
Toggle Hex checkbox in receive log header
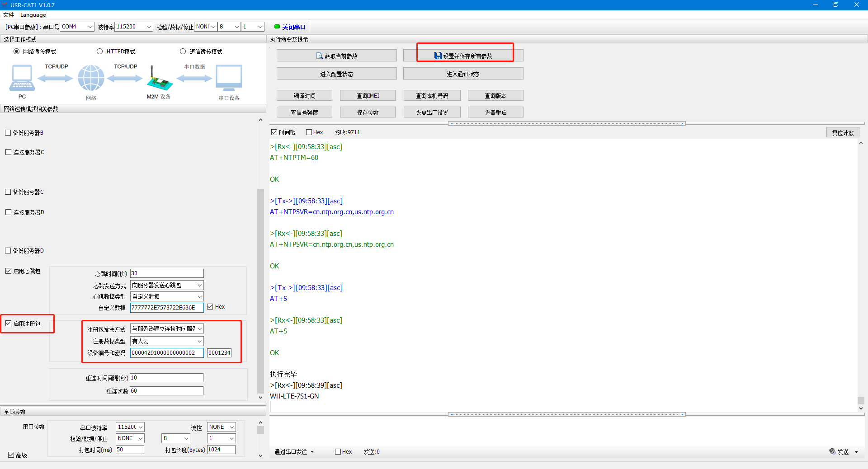tap(309, 132)
